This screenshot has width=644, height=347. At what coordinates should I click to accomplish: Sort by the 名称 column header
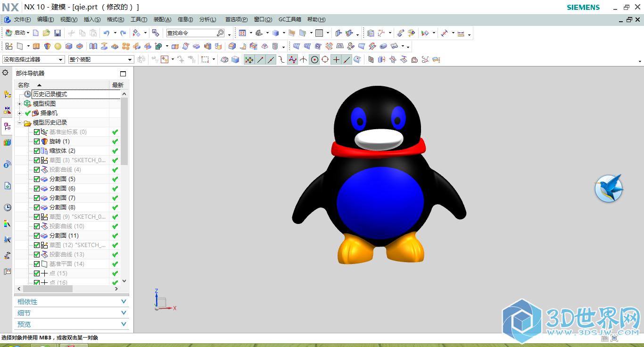pos(62,85)
